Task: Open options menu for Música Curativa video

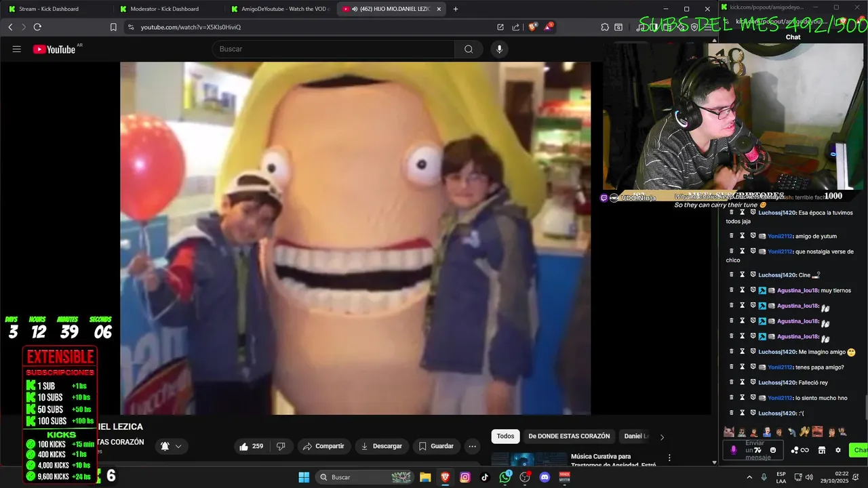Action: [669, 457]
